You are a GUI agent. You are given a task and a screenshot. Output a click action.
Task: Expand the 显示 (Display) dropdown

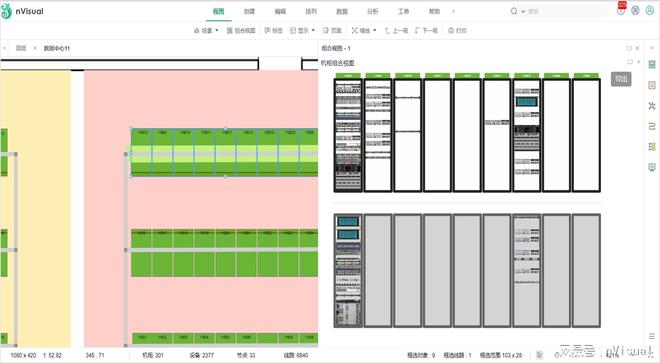coord(302,30)
